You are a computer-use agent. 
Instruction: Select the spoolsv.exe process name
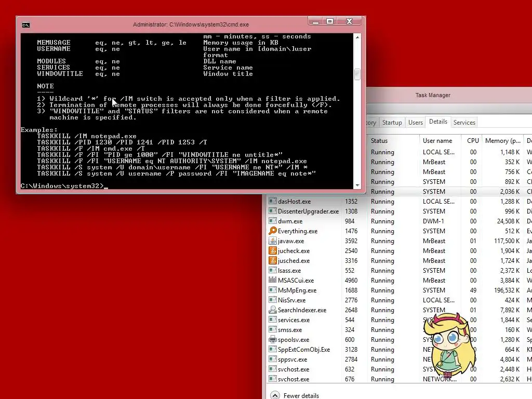tap(294, 340)
